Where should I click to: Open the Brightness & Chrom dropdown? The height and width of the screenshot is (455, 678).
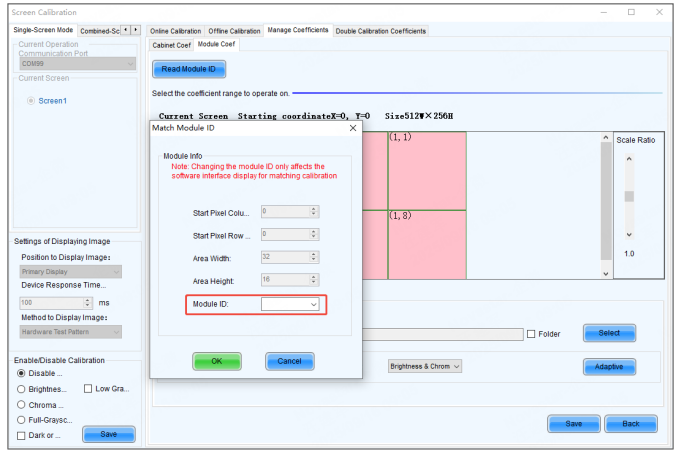(x=425, y=366)
